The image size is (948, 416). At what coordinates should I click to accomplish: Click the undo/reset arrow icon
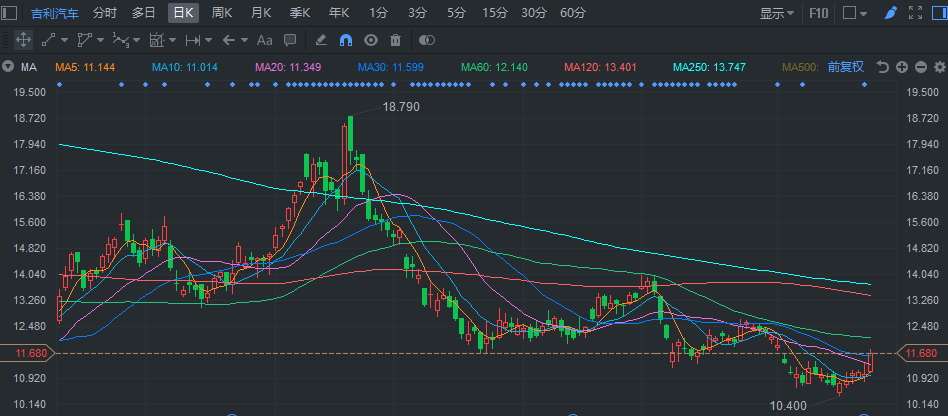click(x=883, y=67)
